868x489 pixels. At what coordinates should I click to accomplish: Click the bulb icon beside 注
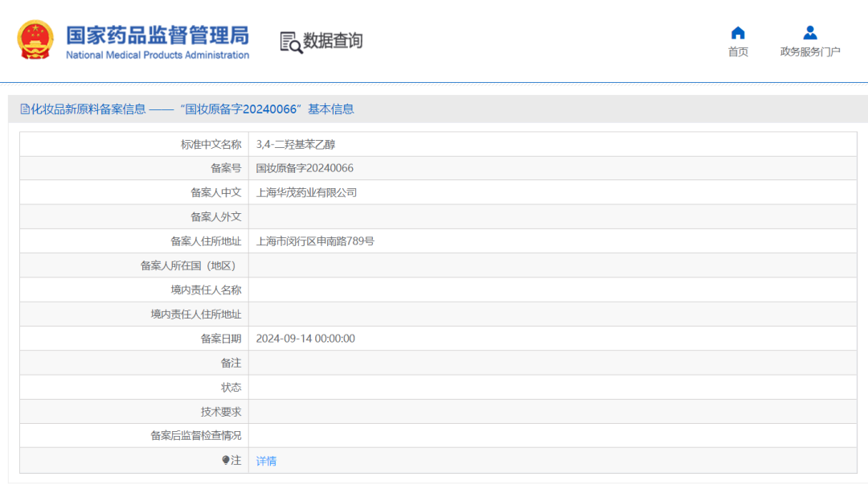pos(226,460)
